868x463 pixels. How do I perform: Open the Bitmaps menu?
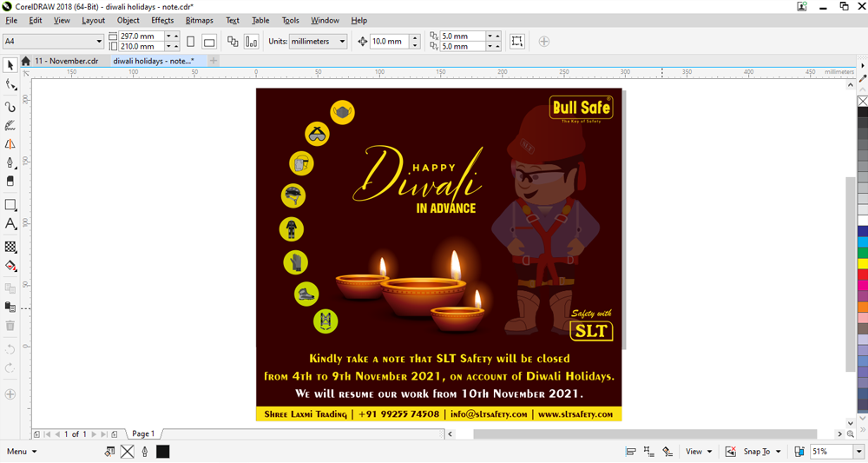coord(200,21)
